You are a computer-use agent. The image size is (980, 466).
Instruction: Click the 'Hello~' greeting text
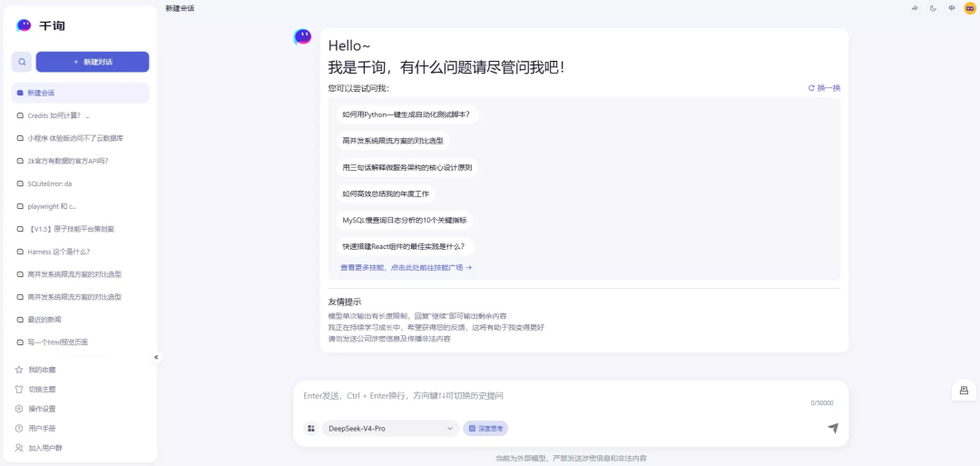(349, 45)
